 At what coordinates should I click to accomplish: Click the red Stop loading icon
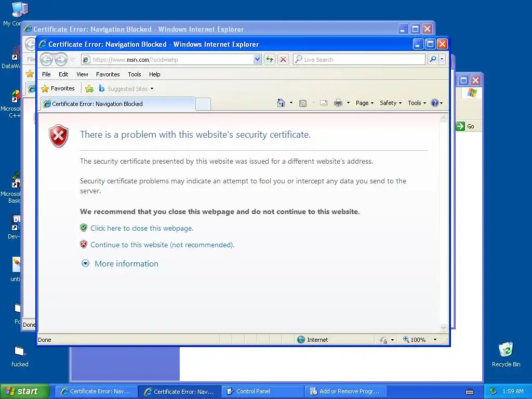[x=283, y=60]
